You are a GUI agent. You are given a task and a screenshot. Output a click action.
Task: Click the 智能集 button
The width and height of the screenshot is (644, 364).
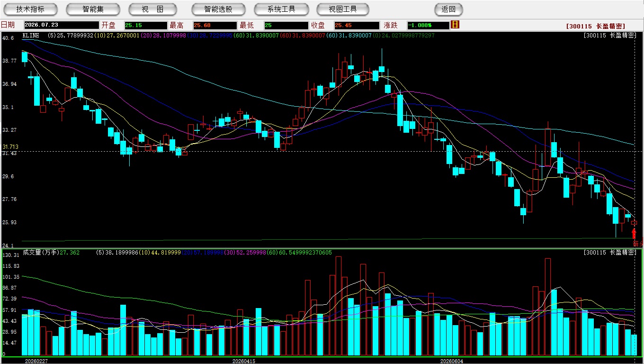coord(93,9)
